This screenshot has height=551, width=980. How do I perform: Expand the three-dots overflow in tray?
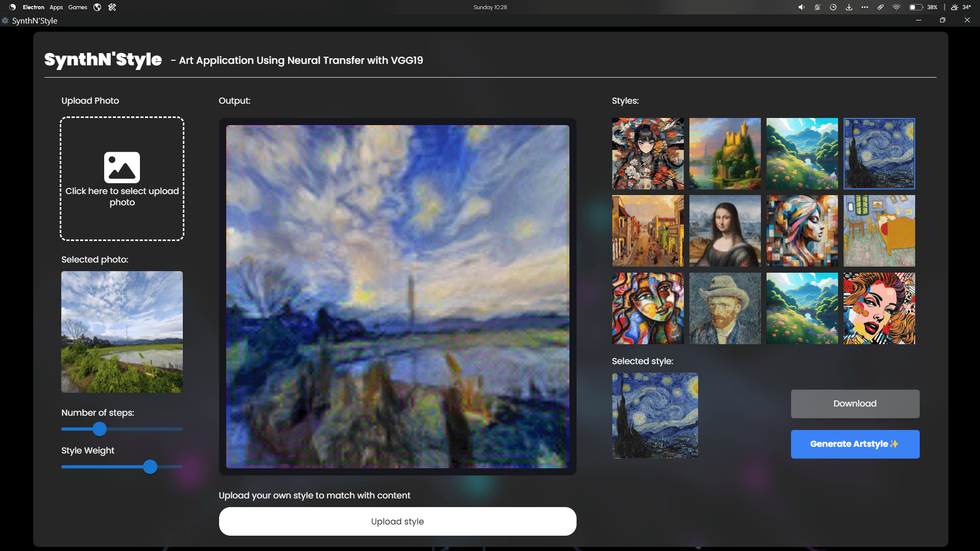(x=865, y=7)
